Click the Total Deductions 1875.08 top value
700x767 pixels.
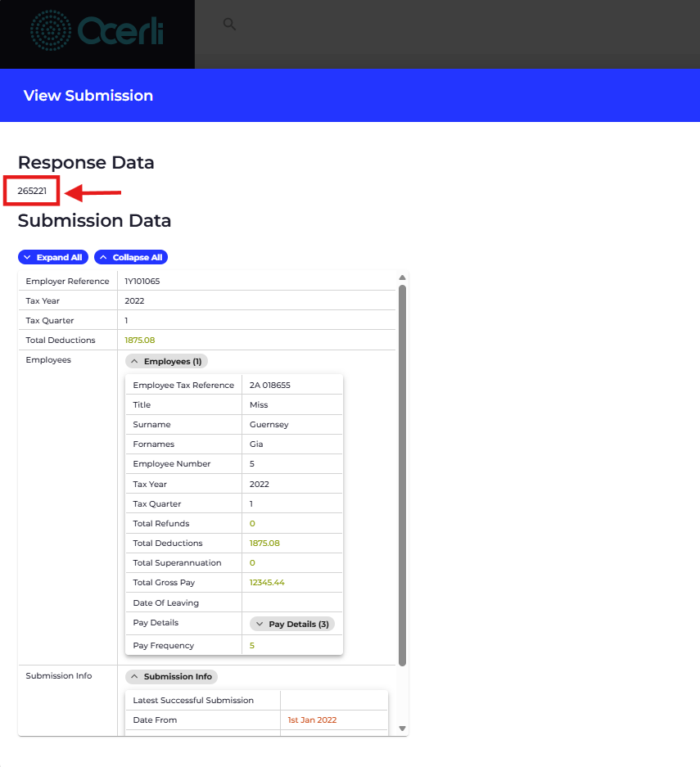(140, 340)
